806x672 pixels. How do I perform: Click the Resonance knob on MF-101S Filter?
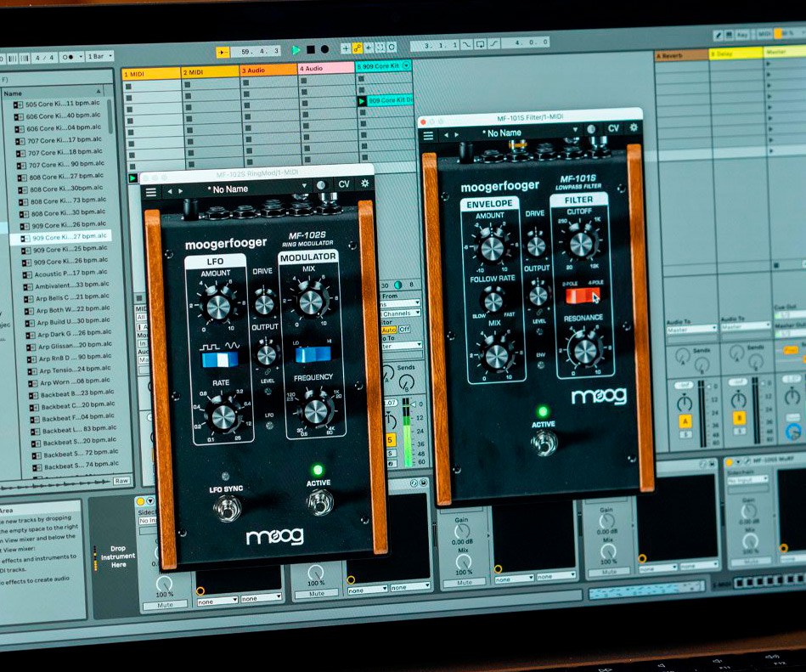(x=585, y=351)
